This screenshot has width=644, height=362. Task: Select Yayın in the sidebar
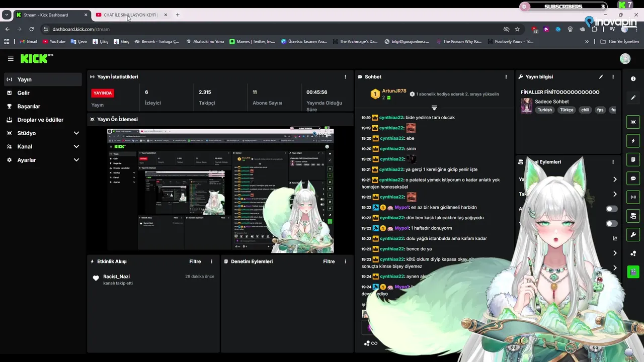[43, 79]
